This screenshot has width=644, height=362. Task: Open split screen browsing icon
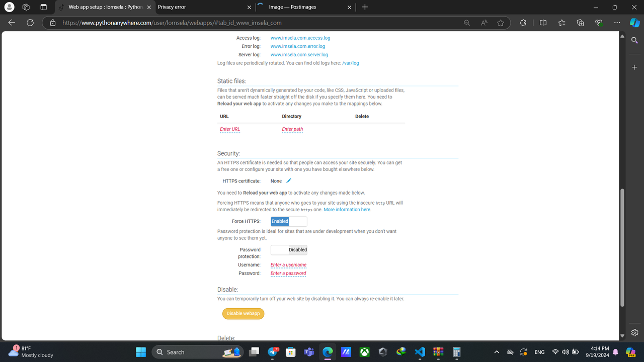click(x=543, y=23)
